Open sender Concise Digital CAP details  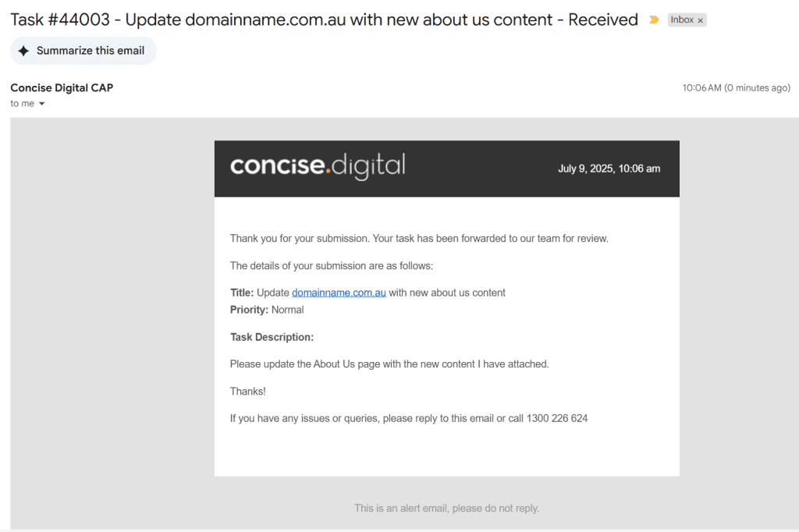coord(62,87)
